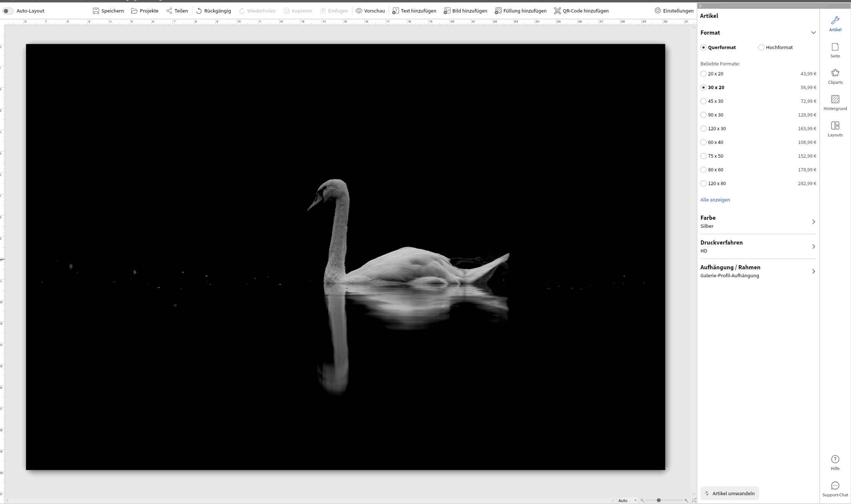Image resolution: width=851 pixels, height=504 pixels.
Task: Open the Hintergrund sidebar panel
Action: [x=835, y=102]
